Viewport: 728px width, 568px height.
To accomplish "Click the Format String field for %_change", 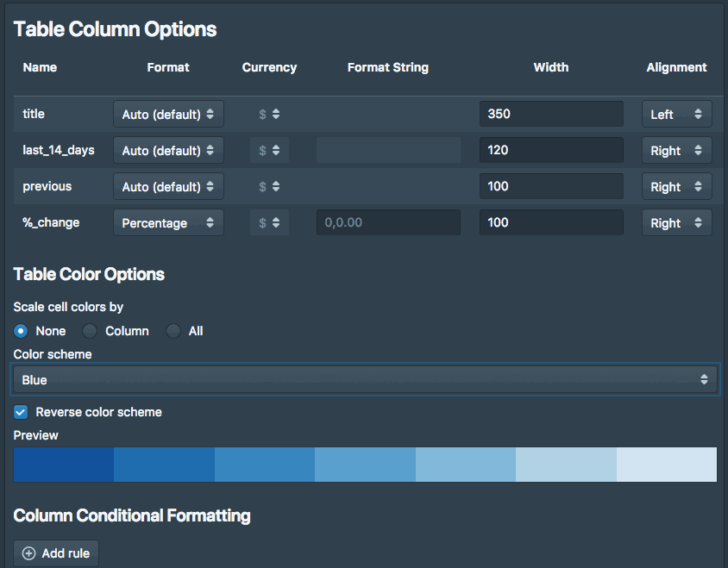I will point(389,222).
